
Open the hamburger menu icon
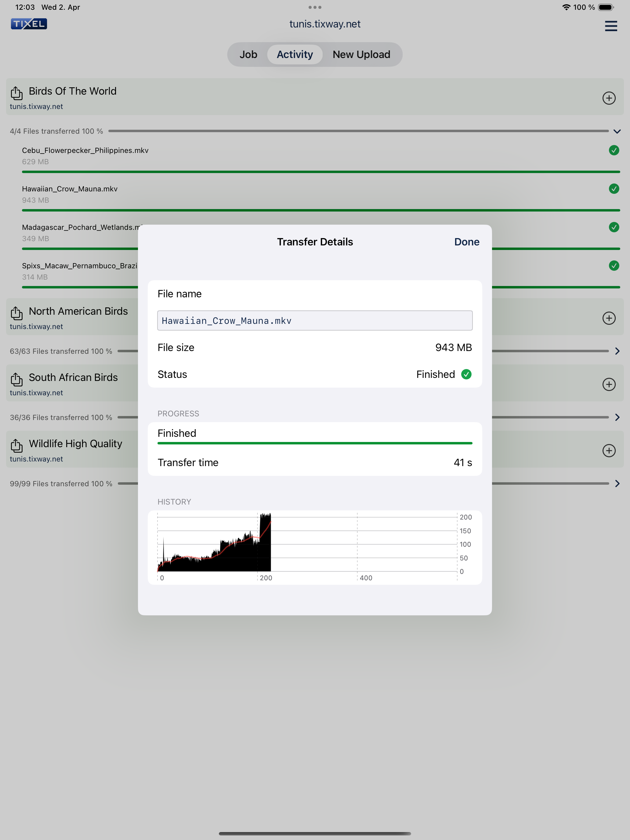[611, 26]
